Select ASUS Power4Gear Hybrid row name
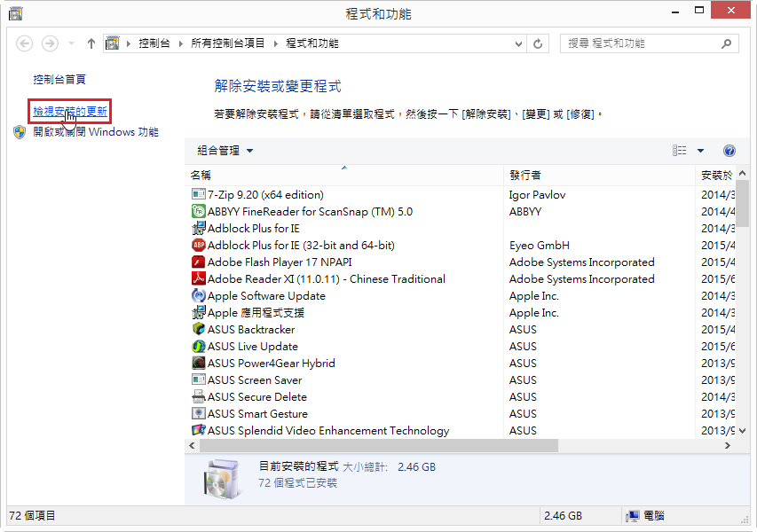 tap(271, 364)
